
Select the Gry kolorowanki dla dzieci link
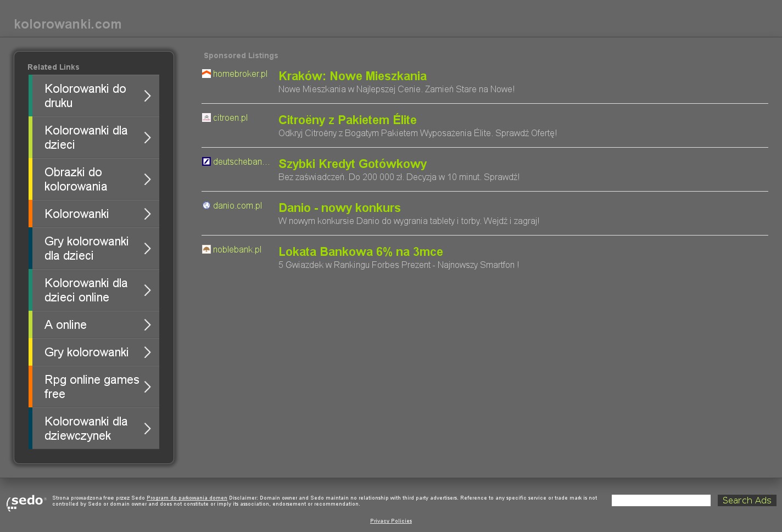(86, 249)
